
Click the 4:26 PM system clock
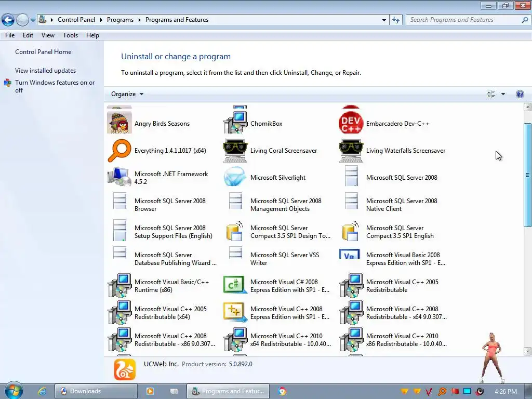(506, 392)
